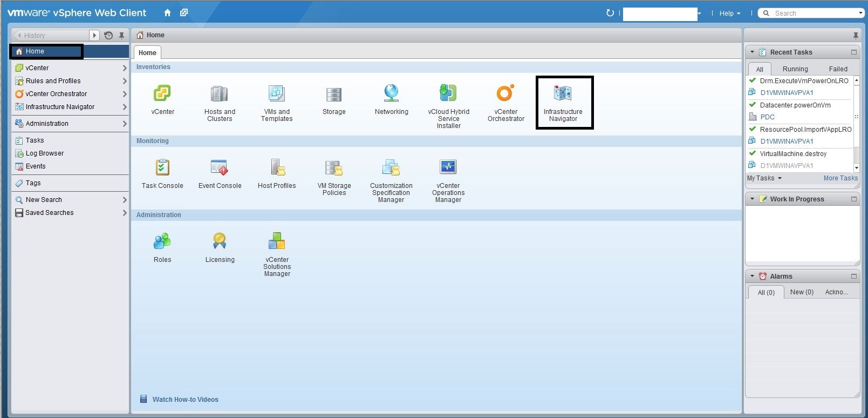
Task: Launch vCloud Hybrid Service Installer
Action: click(x=448, y=93)
